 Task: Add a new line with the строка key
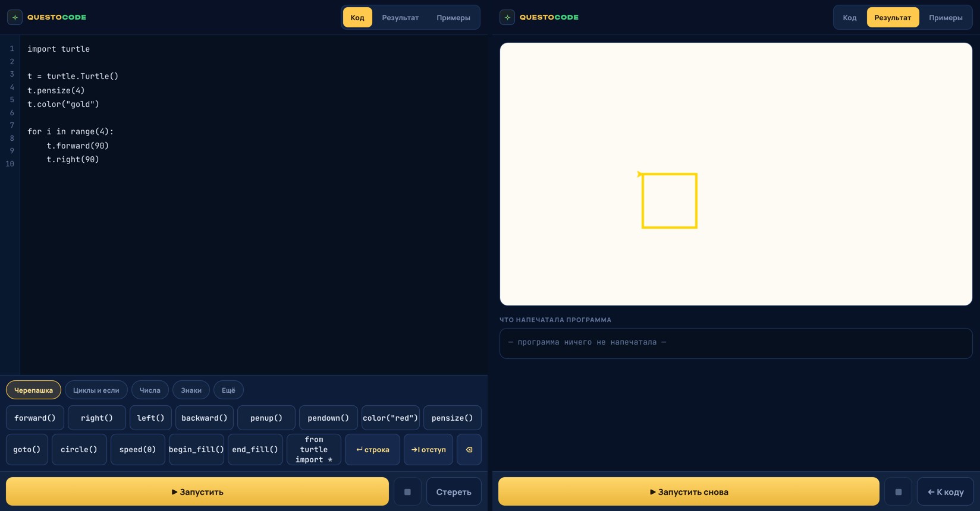coord(373,450)
